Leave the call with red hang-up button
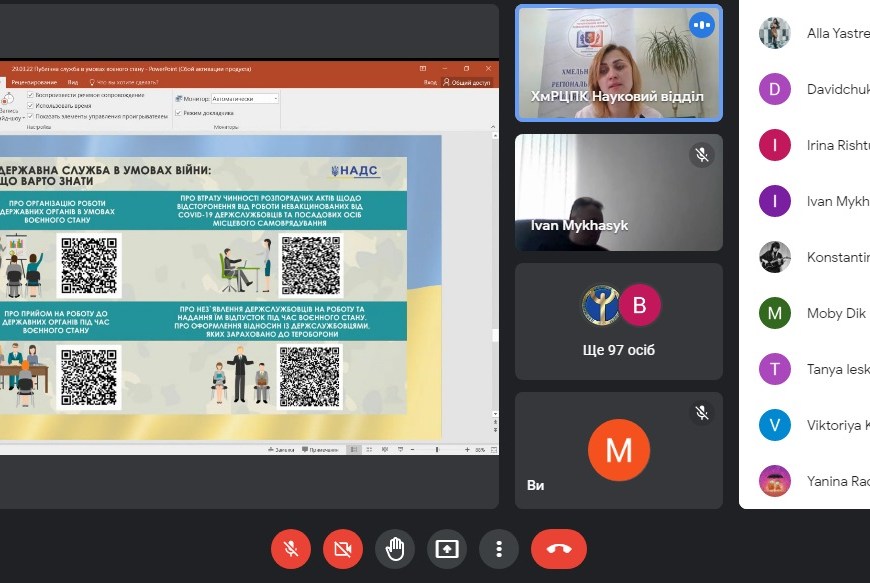870x583 pixels. (558, 549)
